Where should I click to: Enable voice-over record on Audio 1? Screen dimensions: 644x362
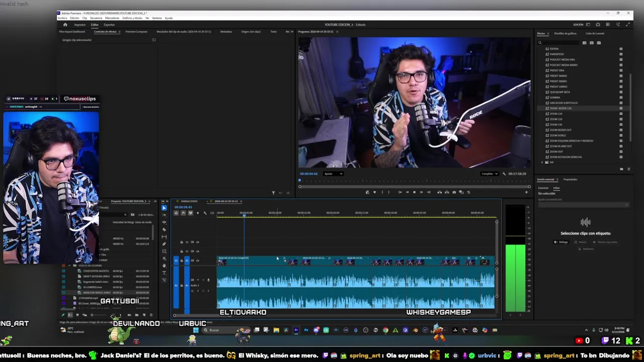(208, 280)
